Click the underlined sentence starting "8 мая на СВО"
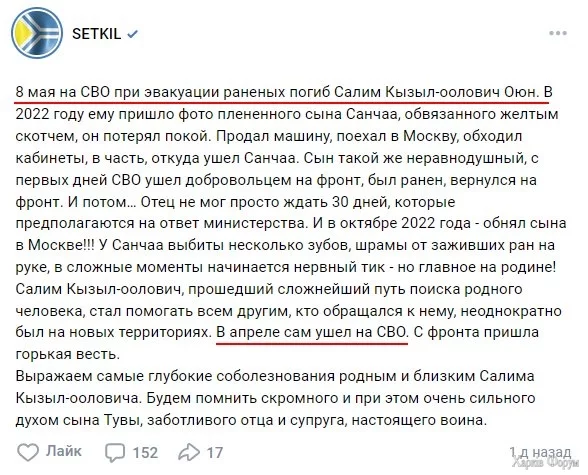Image resolution: width=588 pixels, height=475 pixels. (x=277, y=92)
